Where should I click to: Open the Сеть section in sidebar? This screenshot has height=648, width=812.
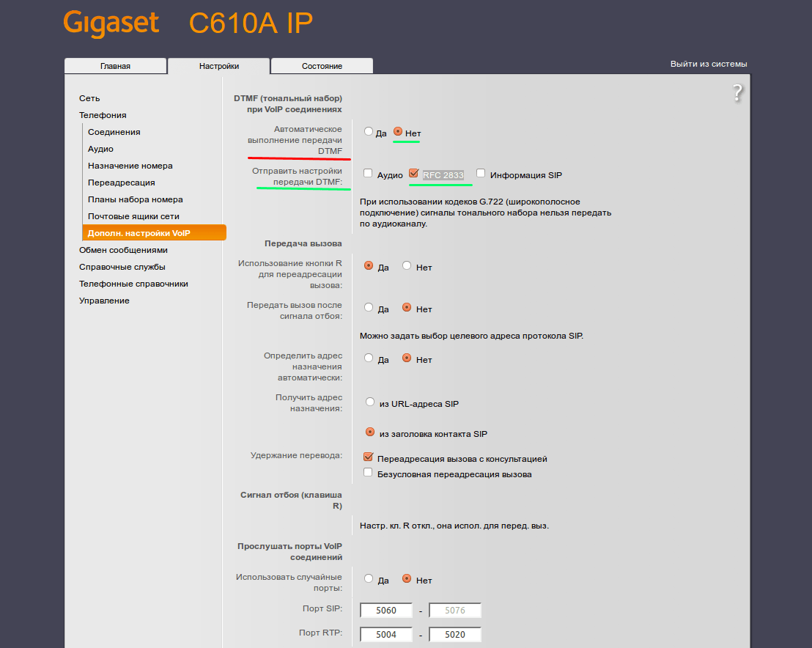click(89, 98)
